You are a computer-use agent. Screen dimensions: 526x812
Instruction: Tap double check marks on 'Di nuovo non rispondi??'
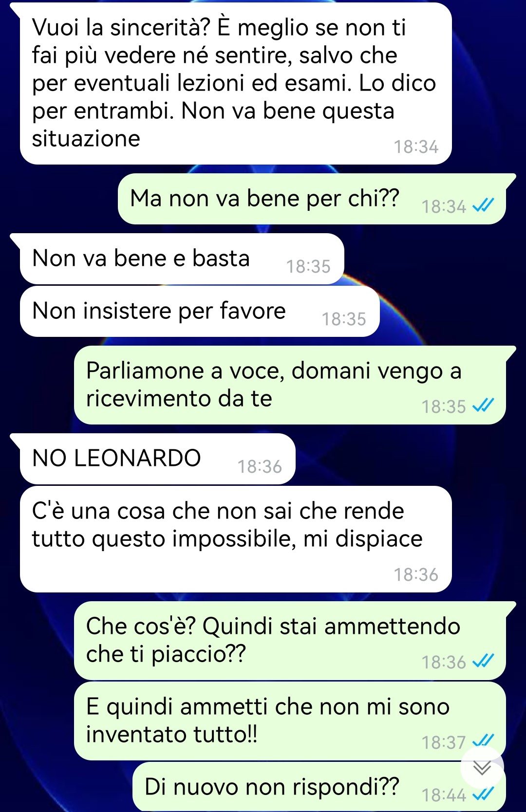(x=483, y=794)
